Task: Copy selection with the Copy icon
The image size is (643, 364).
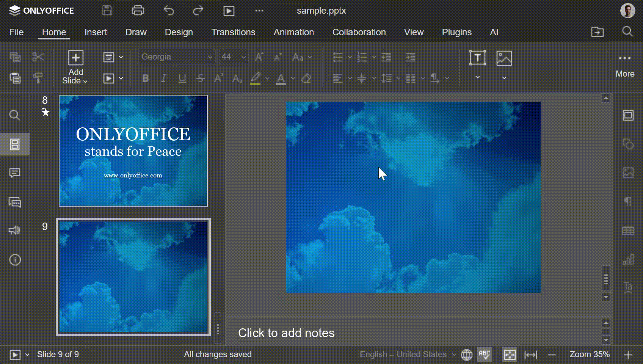Action: (15, 57)
